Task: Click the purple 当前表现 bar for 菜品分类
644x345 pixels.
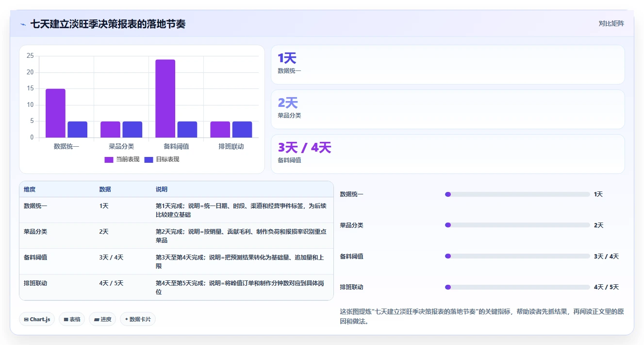Action: 110,129
